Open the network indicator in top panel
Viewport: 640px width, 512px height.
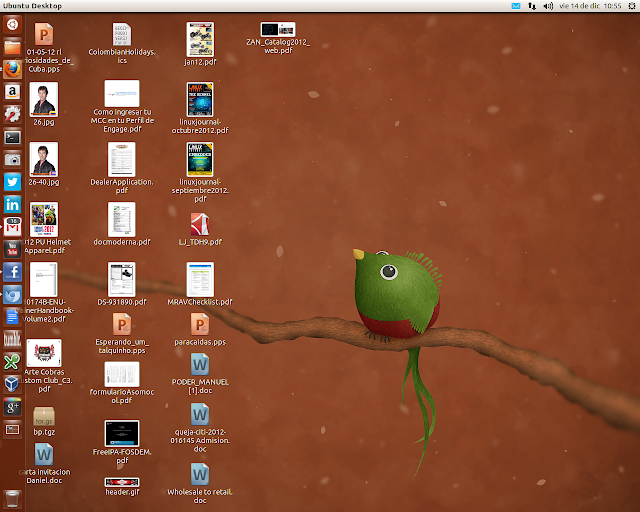click(x=532, y=6)
